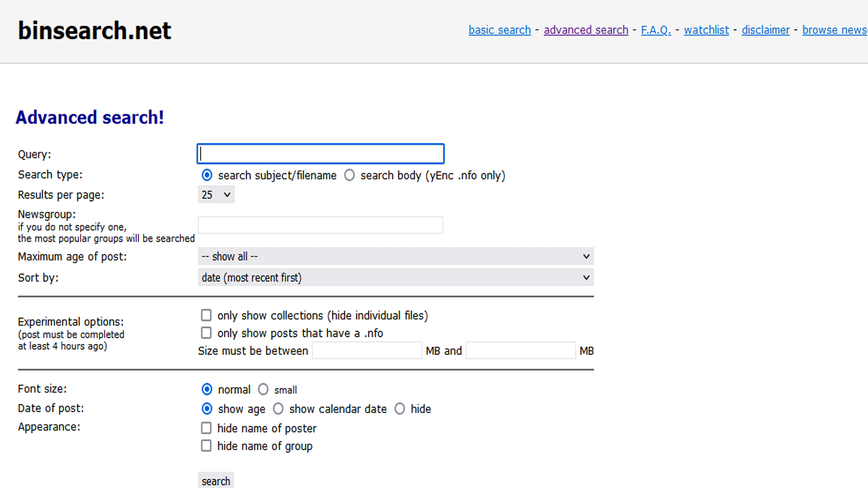Open the Sort by dropdown
Viewport: 868px width, 488px height.
click(x=396, y=277)
